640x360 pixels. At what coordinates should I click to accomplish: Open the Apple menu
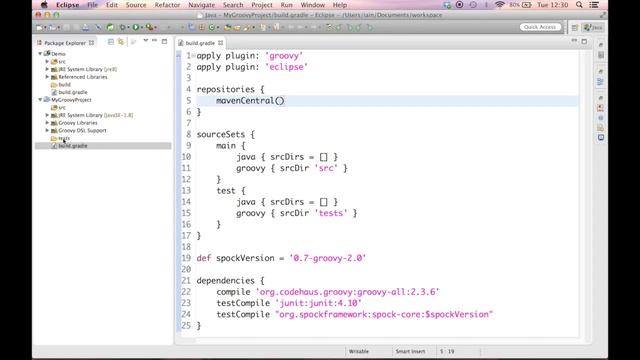click(x=44, y=5)
